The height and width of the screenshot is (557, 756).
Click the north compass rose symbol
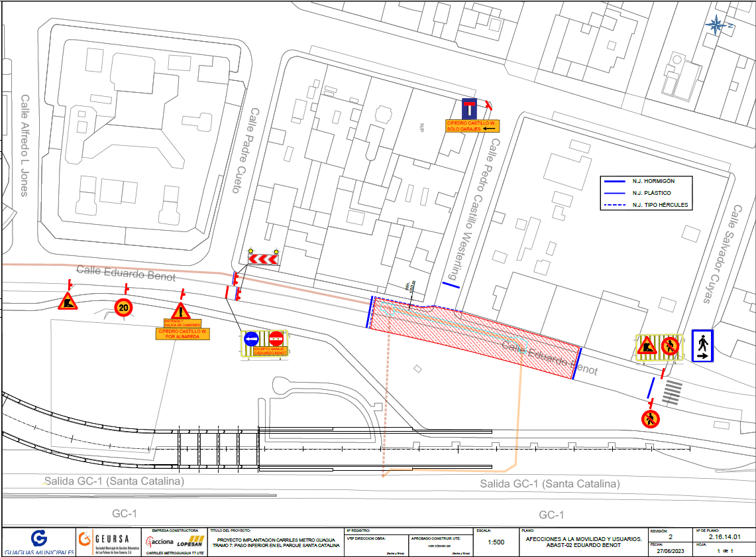(716, 25)
